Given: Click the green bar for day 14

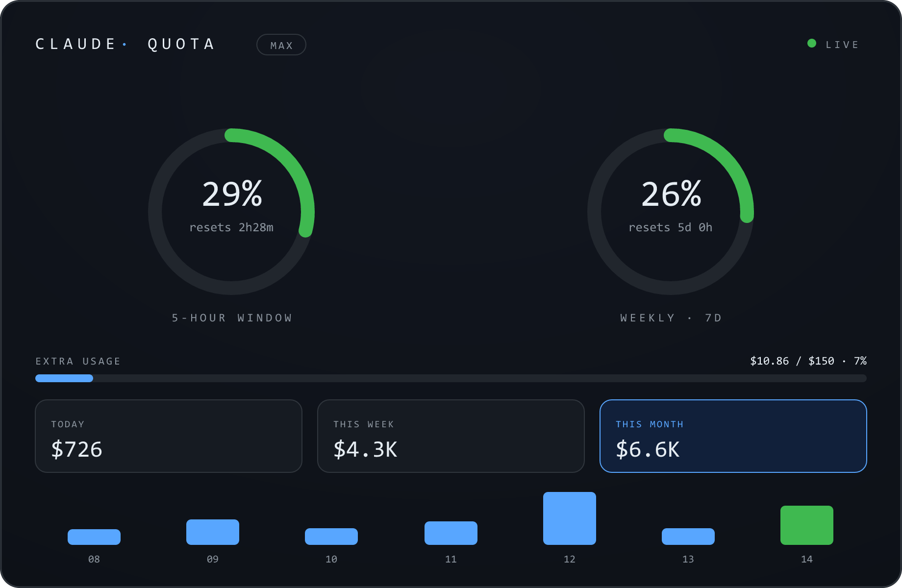Looking at the screenshot, I should (807, 525).
